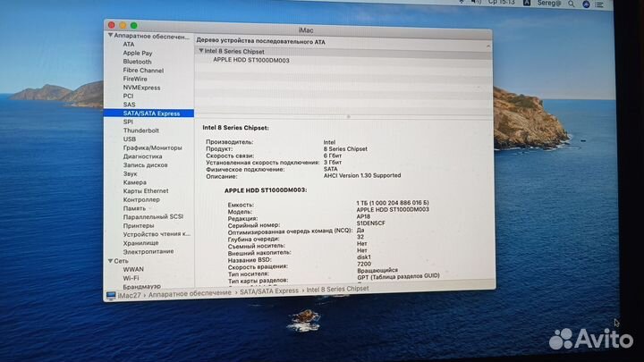644x362 pixels.
Task: Select Контроллер in the sidebar
Action: point(141,199)
